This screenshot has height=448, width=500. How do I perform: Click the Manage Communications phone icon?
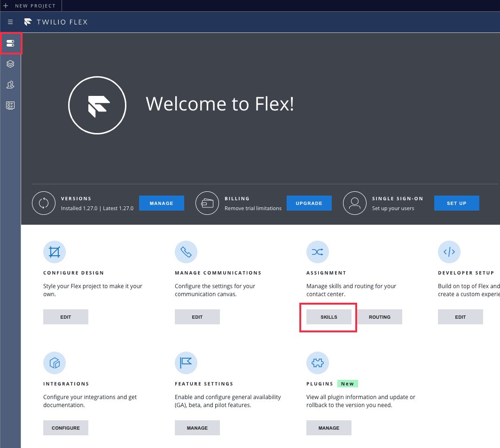(x=186, y=252)
